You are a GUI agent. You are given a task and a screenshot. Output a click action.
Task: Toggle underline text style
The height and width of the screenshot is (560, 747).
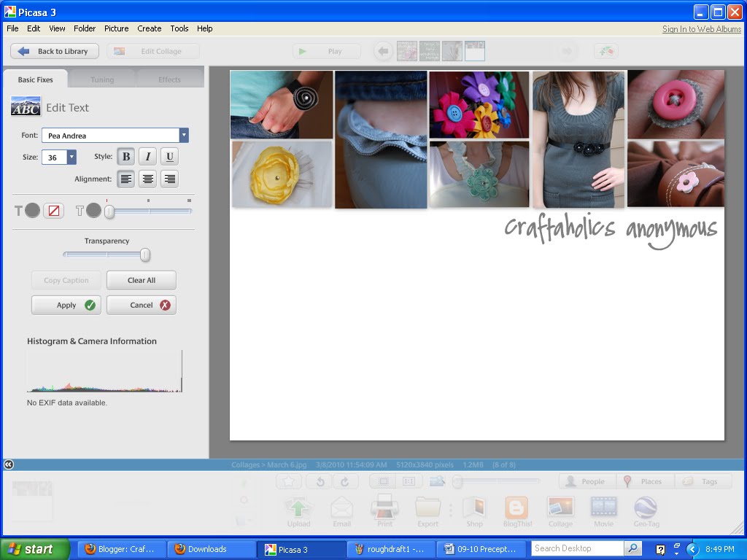tap(169, 156)
